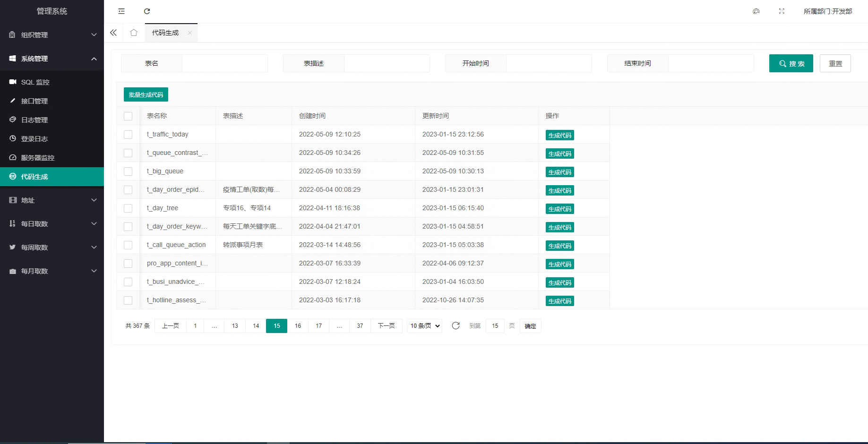Check the t_day_tree row checkbox
The height and width of the screenshot is (444, 868).
[x=128, y=208]
